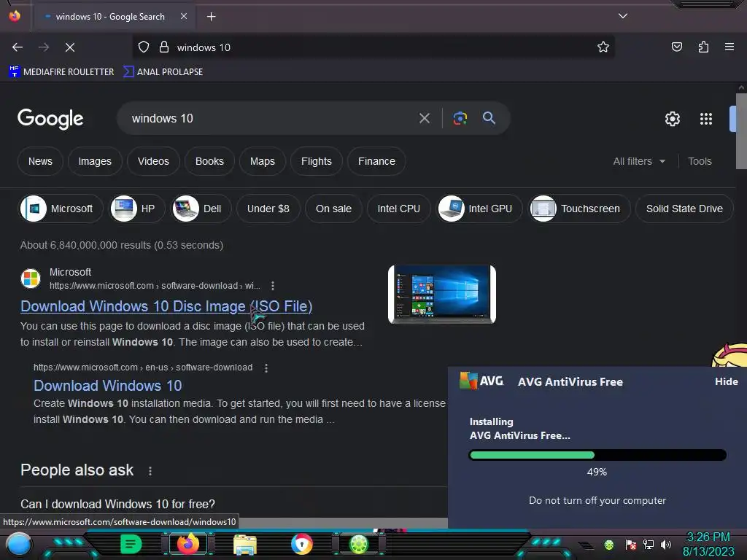
Task: Save page to Pocket icon
Action: (676, 47)
